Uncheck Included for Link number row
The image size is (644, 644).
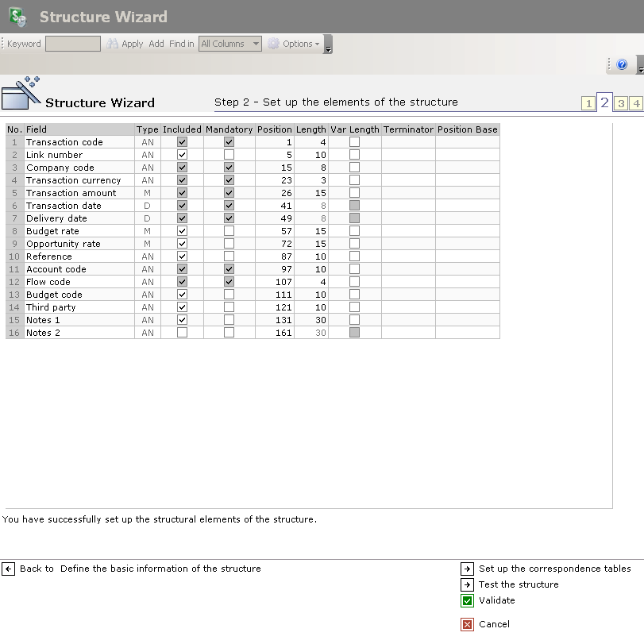[x=182, y=155]
